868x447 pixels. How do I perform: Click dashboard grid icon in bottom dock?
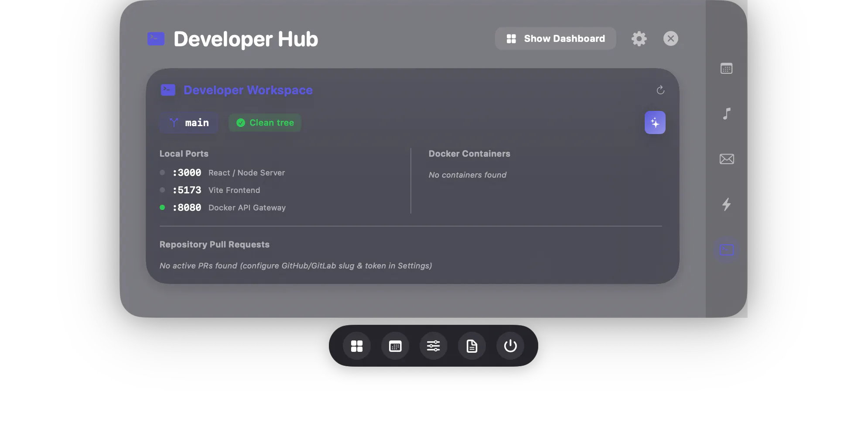(356, 346)
